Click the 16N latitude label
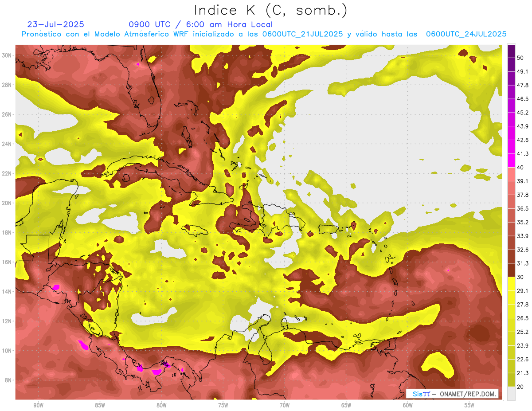This screenshot has height=411, width=532. point(7,262)
